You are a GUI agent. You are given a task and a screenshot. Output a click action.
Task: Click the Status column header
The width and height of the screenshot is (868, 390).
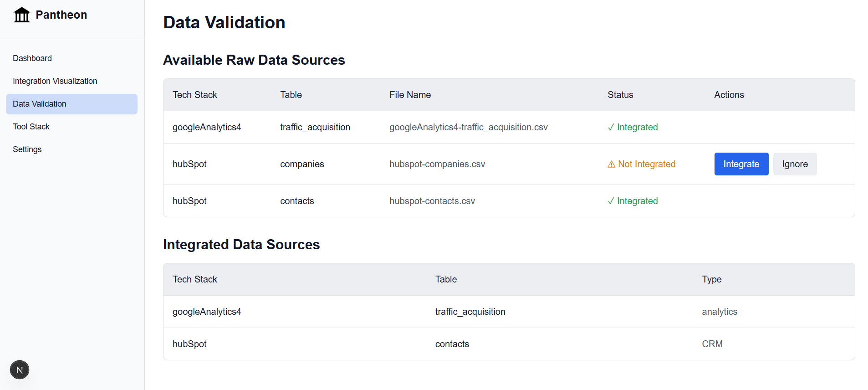620,95
